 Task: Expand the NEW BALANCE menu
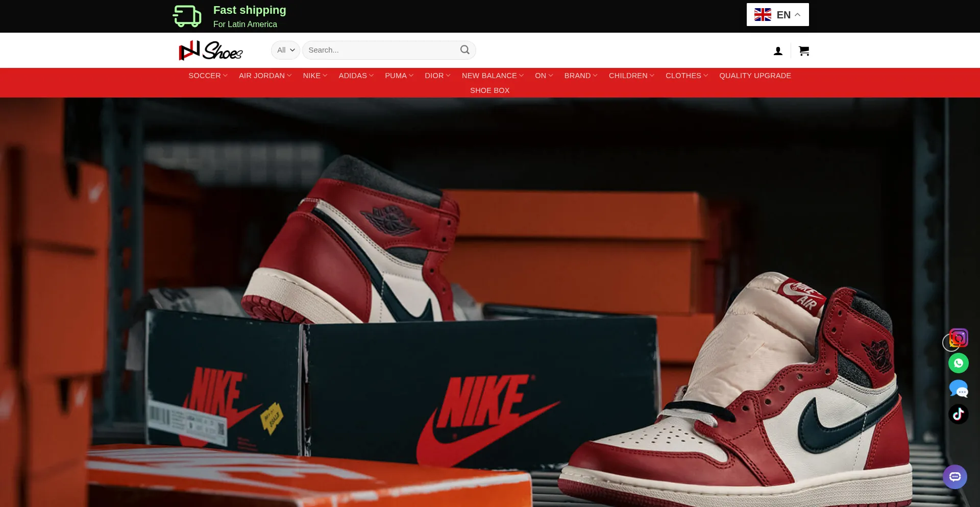point(493,76)
